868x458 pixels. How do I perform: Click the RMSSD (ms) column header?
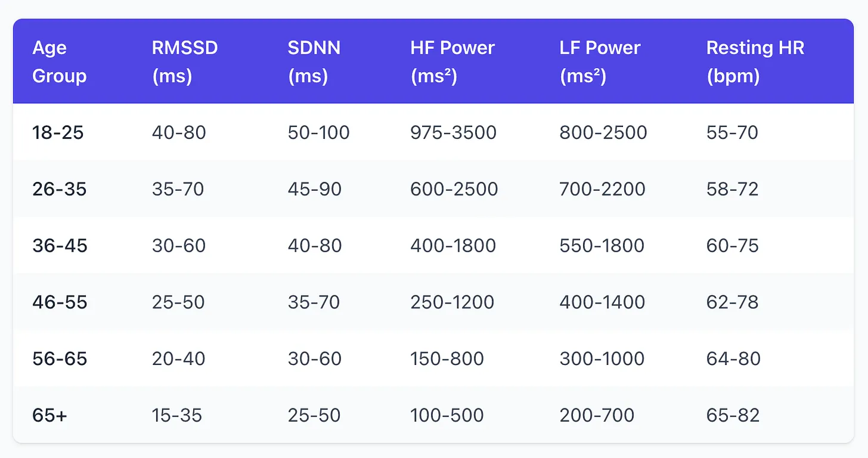tap(185, 61)
